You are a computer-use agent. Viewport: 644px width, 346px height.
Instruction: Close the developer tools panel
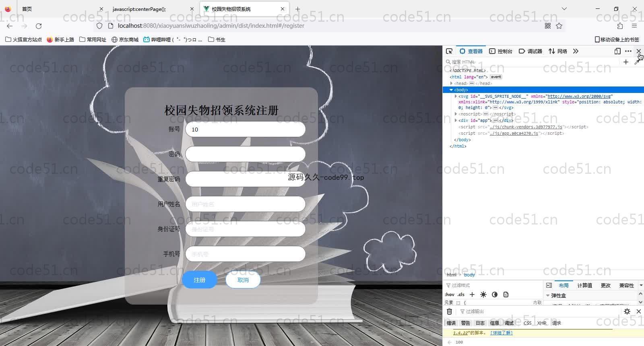coord(638,51)
